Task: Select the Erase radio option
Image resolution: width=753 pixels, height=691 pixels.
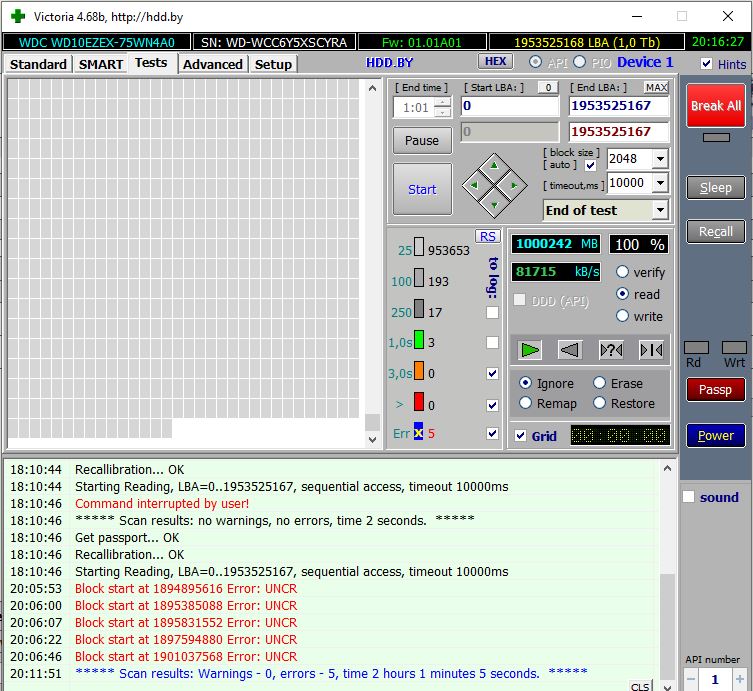Action: [x=599, y=383]
